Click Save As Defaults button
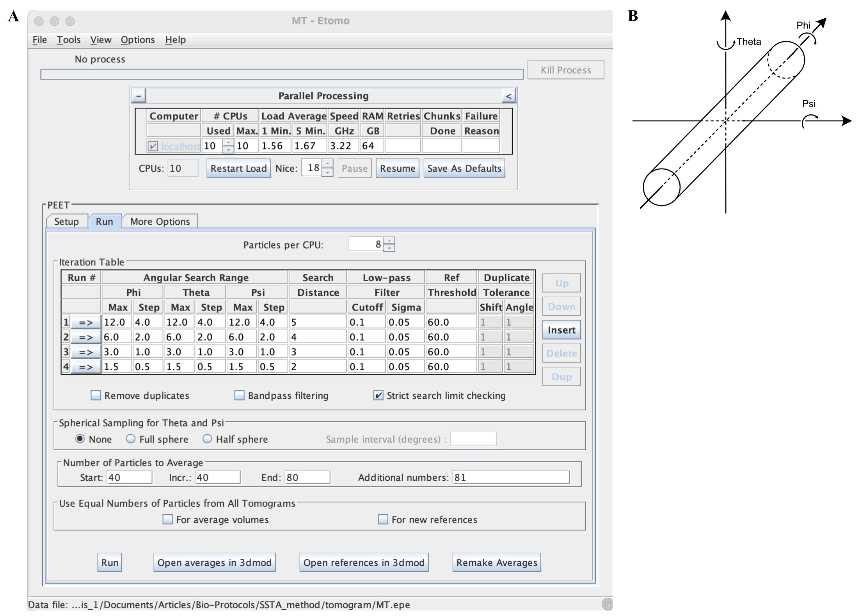This screenshot has width=860, height=616. 464,168
